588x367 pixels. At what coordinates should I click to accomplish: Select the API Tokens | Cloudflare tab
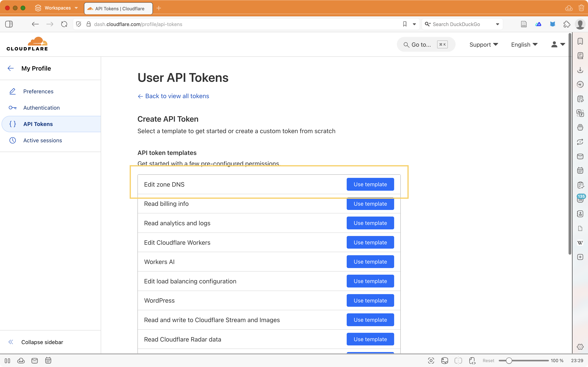118,9
